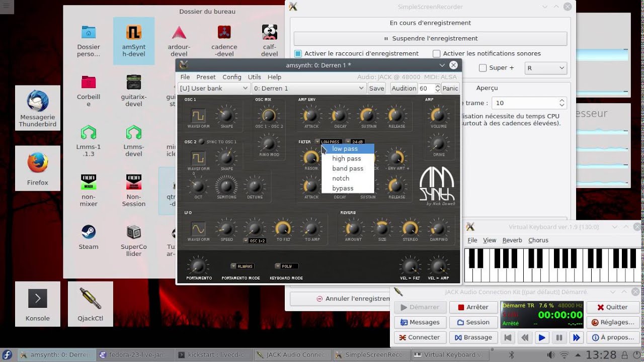Select OSC 1 waveform icon
The height and width of the screenshot is (362, 644).
click(198, 116)
